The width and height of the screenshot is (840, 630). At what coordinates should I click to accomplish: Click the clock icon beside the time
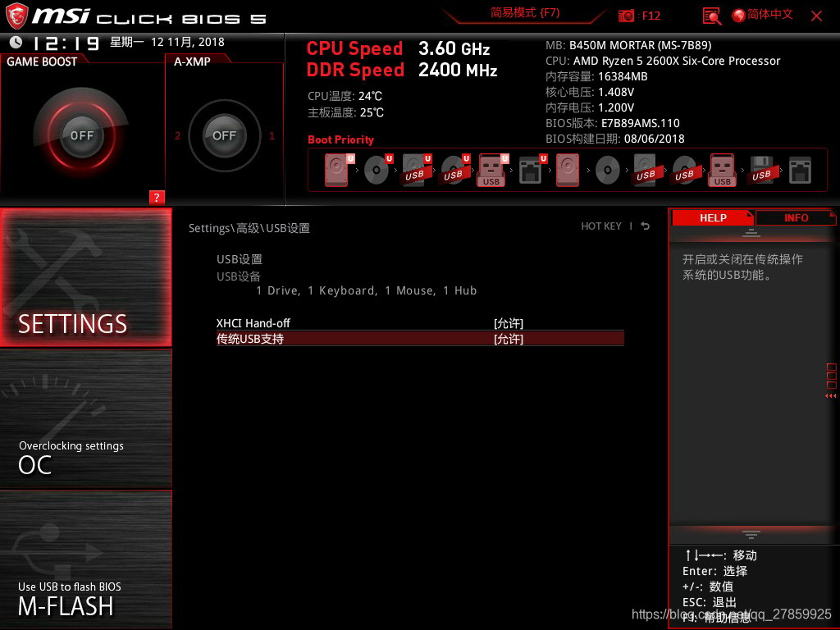tap(16, 42)
